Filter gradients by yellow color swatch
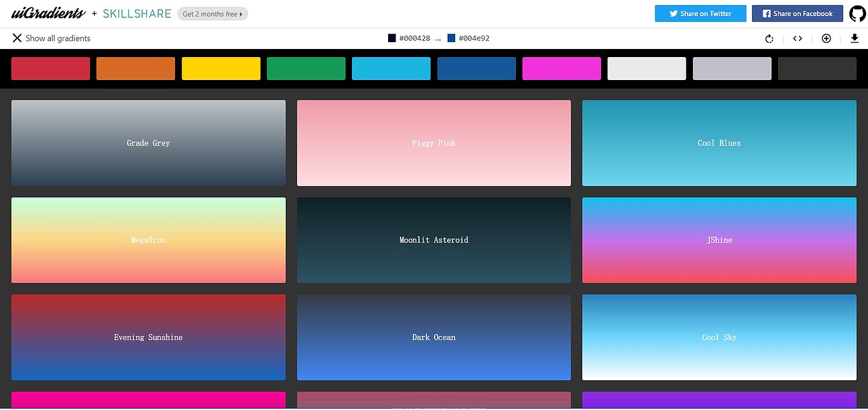This screenshot has height=410, width=868. pos(221,68)
